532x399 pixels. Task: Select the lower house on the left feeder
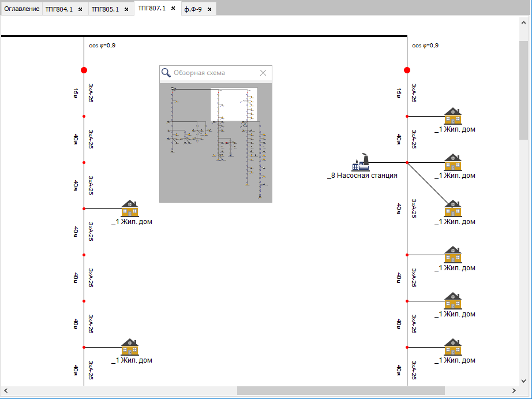(x=130, y=347)
